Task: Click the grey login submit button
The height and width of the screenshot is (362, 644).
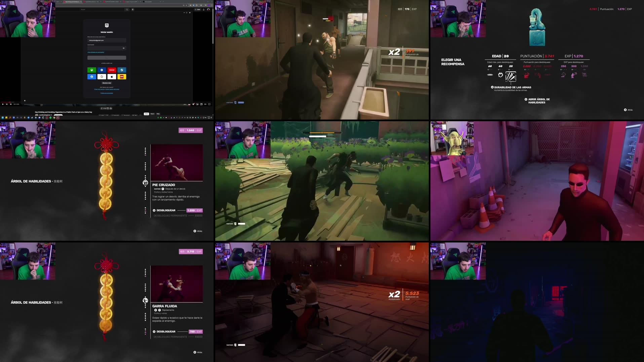Action: (107, 58)
